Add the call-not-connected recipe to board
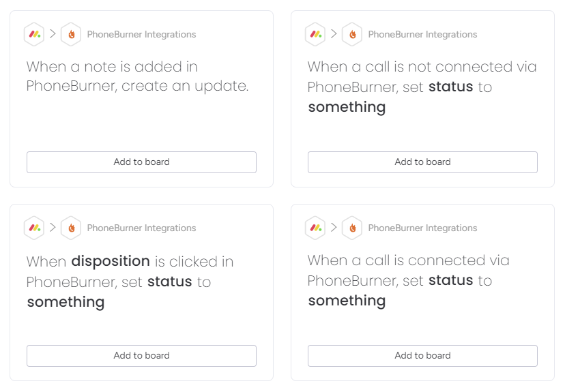Screen dimensions: 565x392 tap(422, 162)
